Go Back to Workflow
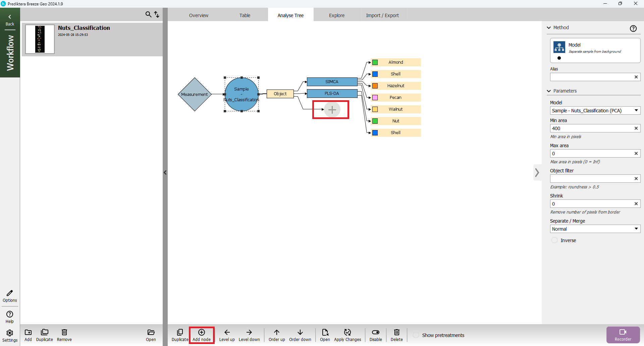 tap(10, 20)
